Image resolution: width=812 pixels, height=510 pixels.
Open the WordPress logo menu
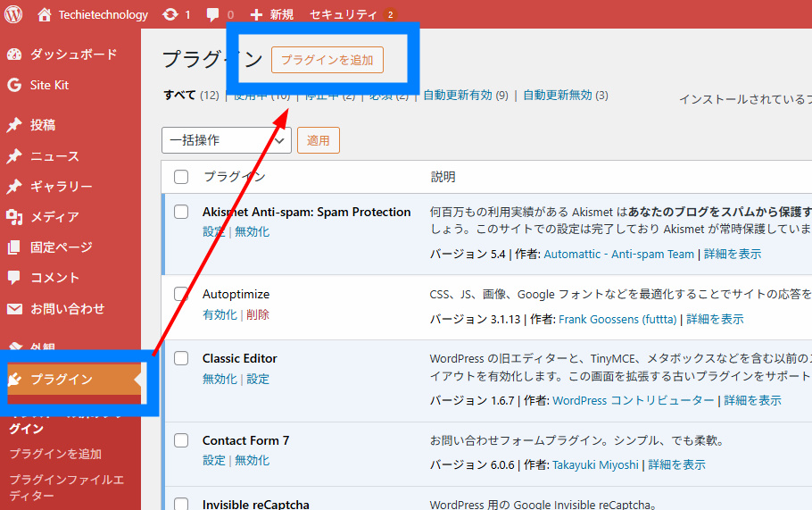coord(13,14)
